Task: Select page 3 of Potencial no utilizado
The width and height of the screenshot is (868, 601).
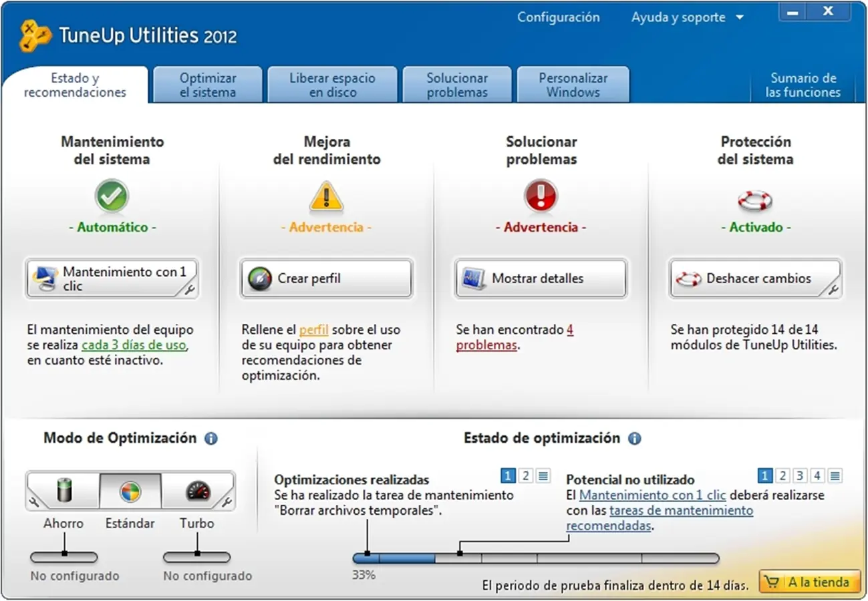Action: click(x=799, y=475)
